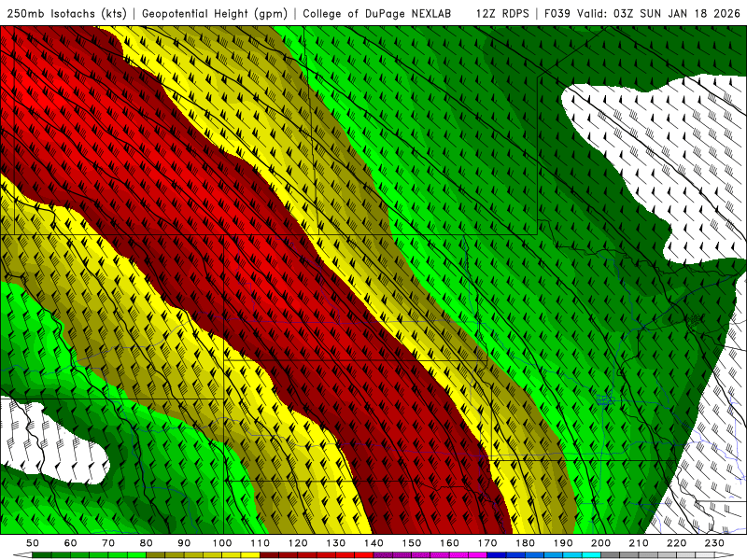Click the dark maroon swatch just after 110

[269, 555]
